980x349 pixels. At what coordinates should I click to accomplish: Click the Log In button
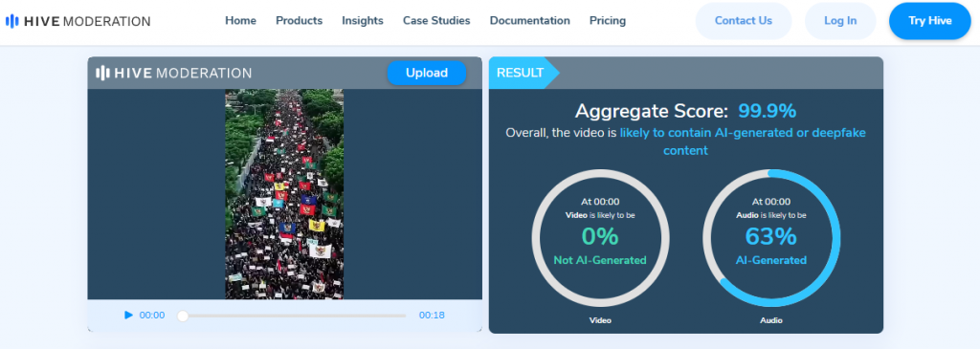pyautogui.click(x=840, y=21)
